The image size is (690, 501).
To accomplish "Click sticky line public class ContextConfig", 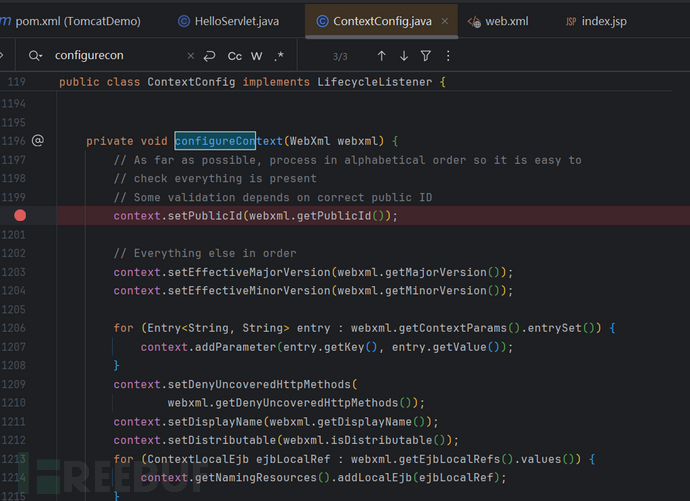I will 253,82.
